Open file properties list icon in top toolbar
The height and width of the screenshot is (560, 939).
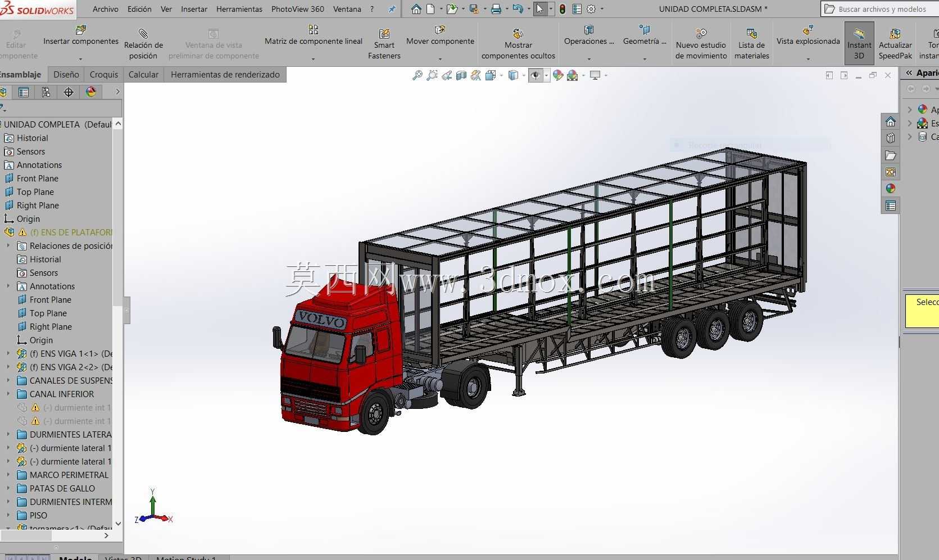click(577, 9)
